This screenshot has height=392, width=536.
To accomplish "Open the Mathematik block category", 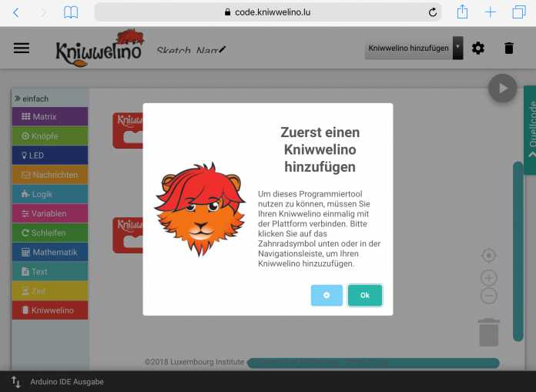I will click(x=49, y=252).
